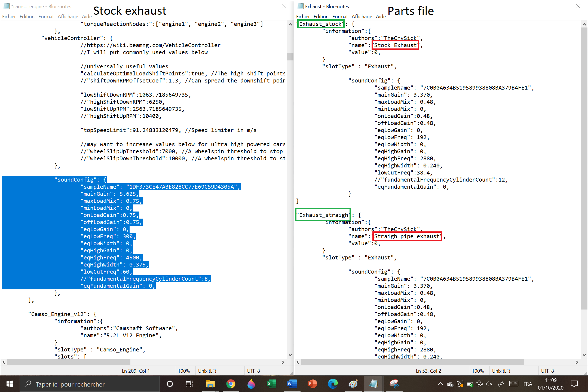Click the "mainGain": 5.625 highlighted line
The image size is (588, 392).
110,194
